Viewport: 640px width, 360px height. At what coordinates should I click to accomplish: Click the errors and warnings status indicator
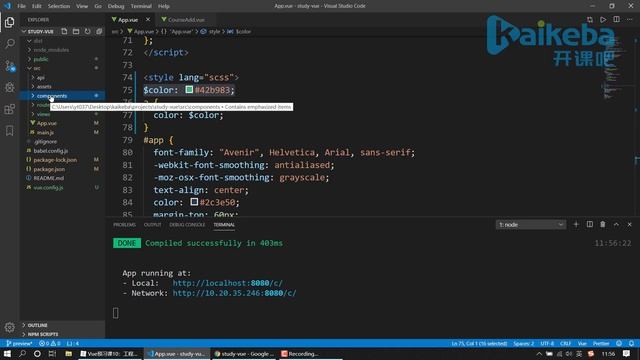50,343
